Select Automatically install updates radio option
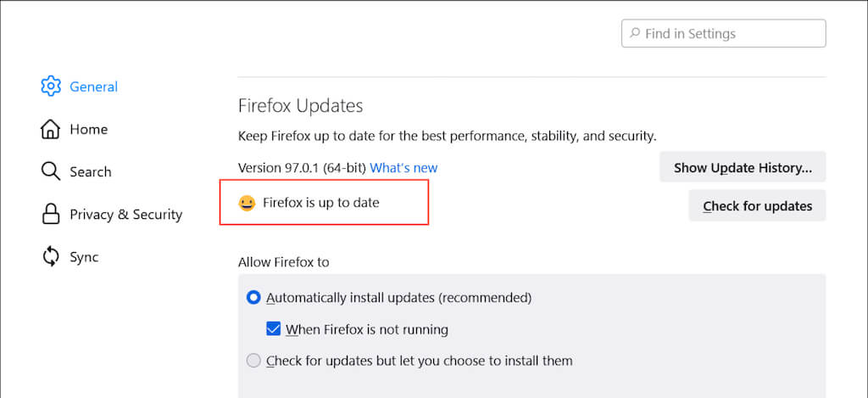The height and width of the screenshot is (398, 868). [x=253, y=298]
